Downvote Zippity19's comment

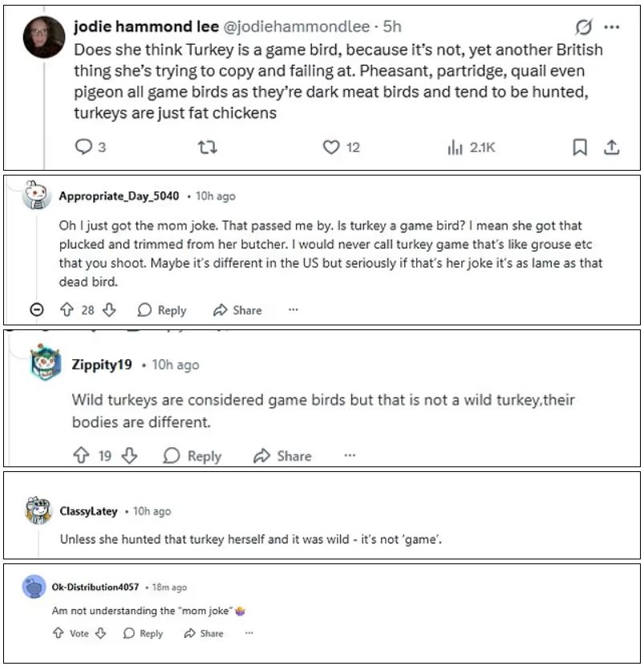click(x=130, y=456)
